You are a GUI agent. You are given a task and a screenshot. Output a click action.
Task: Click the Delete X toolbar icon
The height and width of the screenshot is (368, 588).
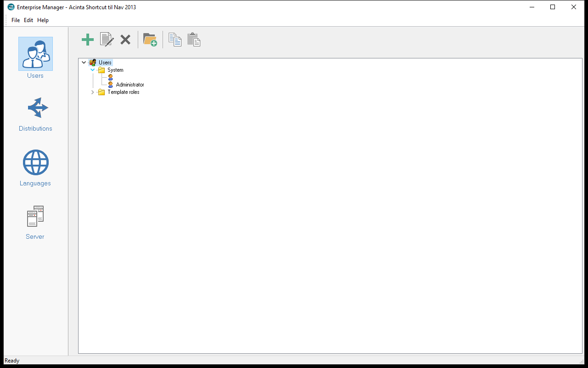125,40
